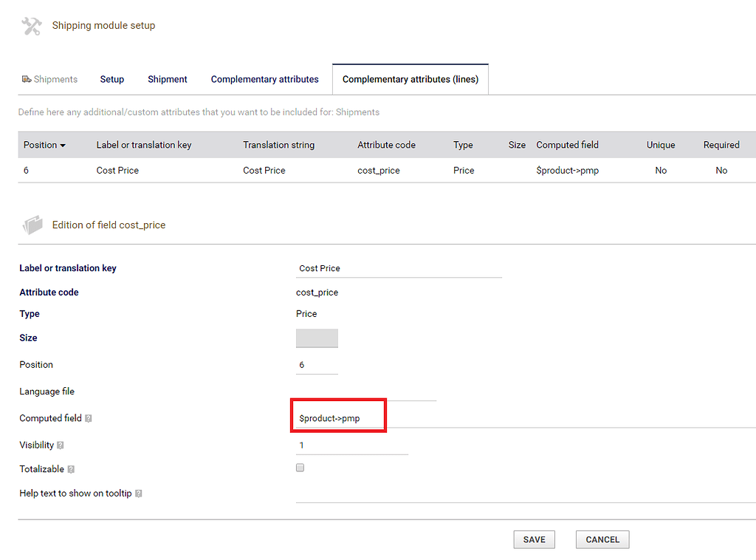This screenshot has height=560, width=756.
Task: Switch to the Shipment tab
Action: click(x=168, y=79)
